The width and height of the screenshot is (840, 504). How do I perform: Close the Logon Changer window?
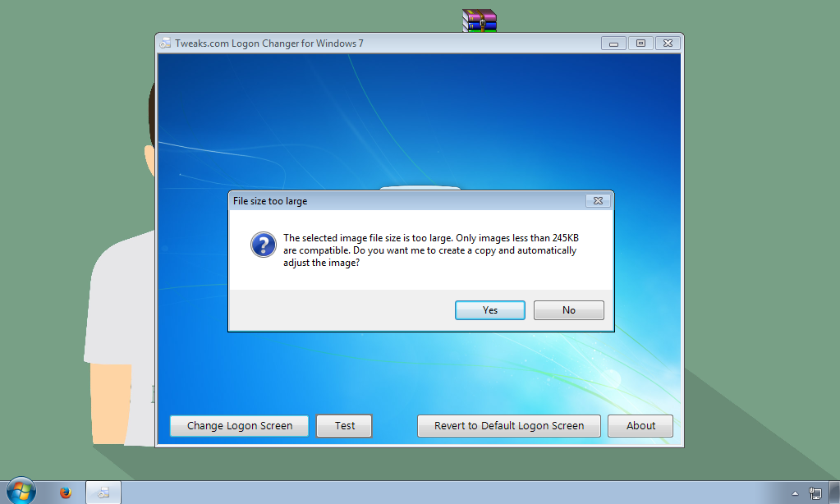pos(668,44)
